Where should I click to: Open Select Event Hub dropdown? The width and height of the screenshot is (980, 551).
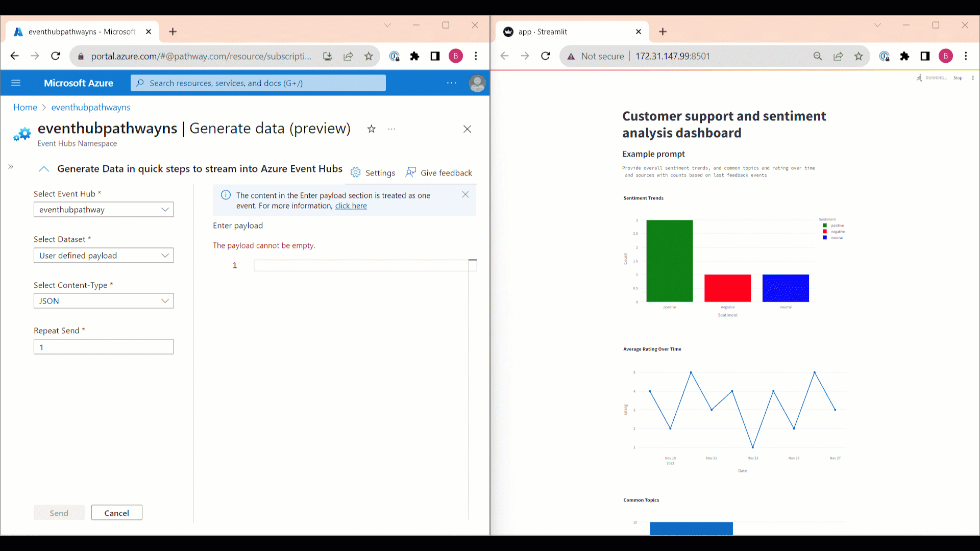104,210
